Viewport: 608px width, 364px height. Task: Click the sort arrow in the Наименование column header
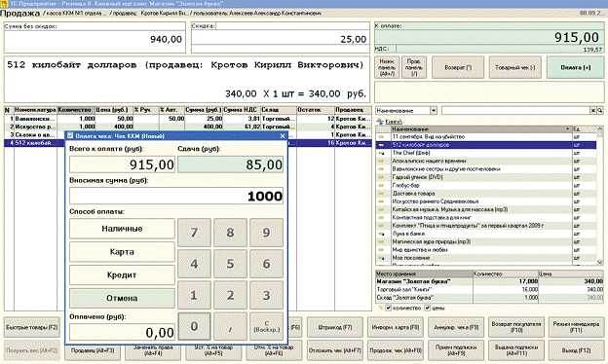point(568,128)
